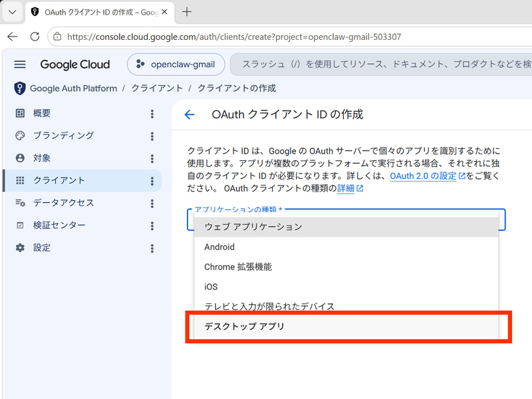Viewport: 532px width, 399px height.
Task: Click the データアクセス settings-list icon
Action: pyautogui.click(x=20, y=203)
